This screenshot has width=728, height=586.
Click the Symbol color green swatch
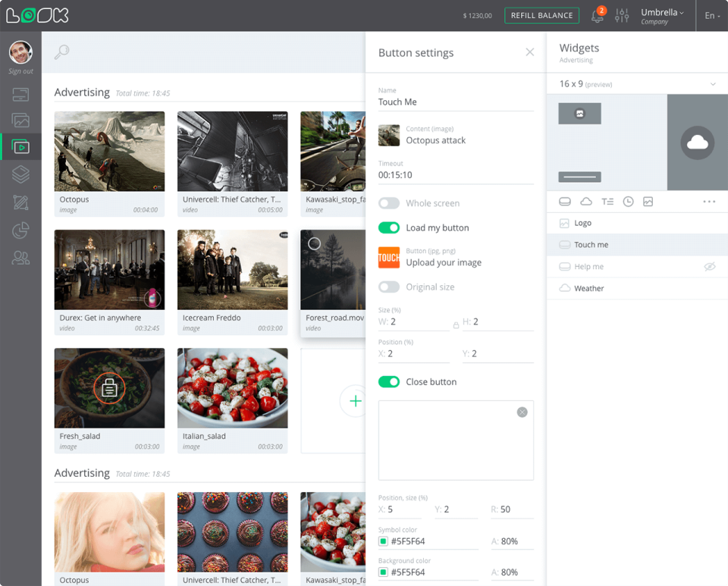(x=383, y=541)
